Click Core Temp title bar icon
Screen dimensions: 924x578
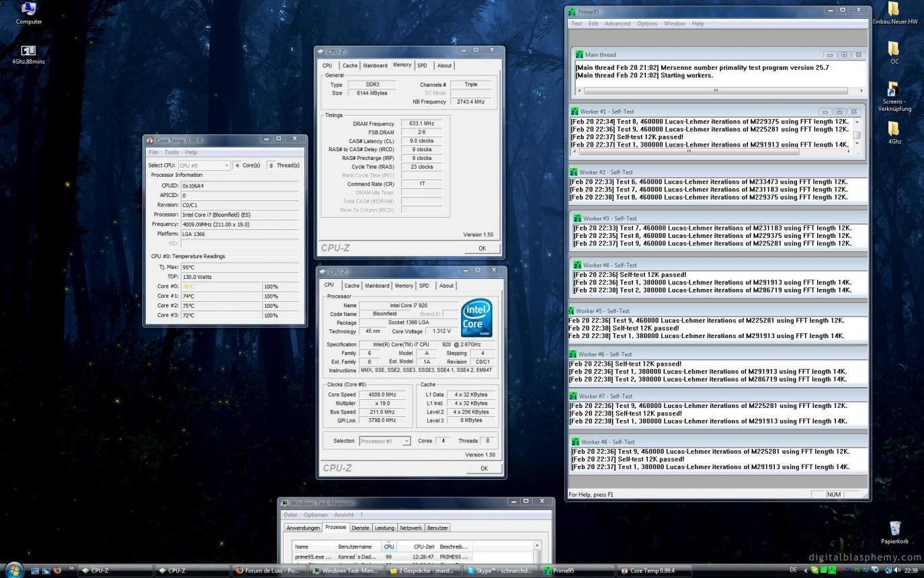pyautogui.click(x=150, y=140)
